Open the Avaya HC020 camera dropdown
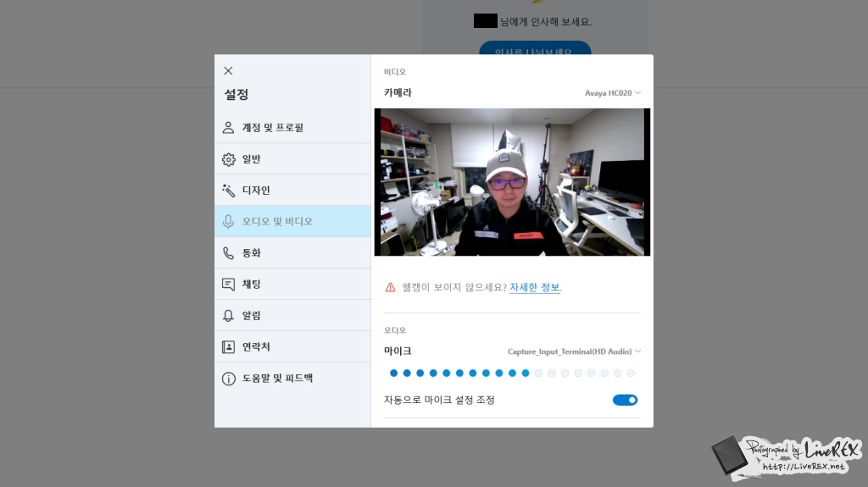The width and height of the screenshot is (868, 487). coord(613,93)
